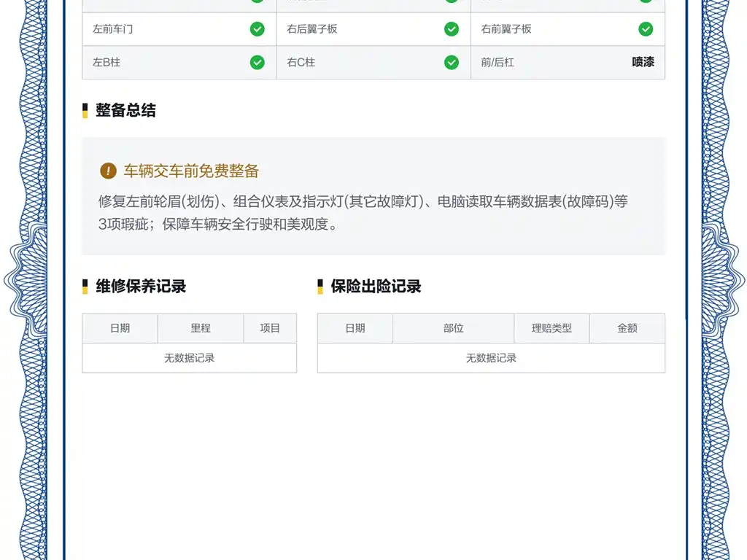
Task: Click green checkmark beside 右前翼子板
Action: click(x=646, y=29)
